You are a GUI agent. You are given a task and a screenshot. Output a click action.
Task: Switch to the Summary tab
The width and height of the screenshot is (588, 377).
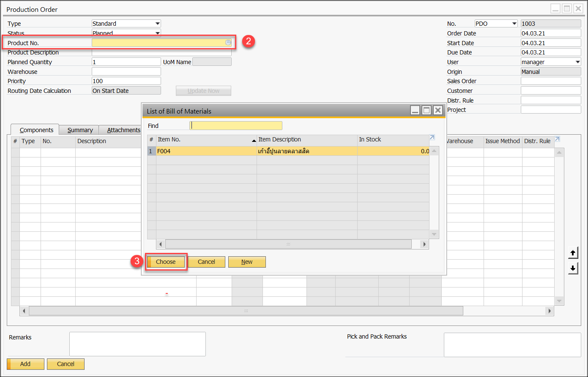tap(80, 130)
